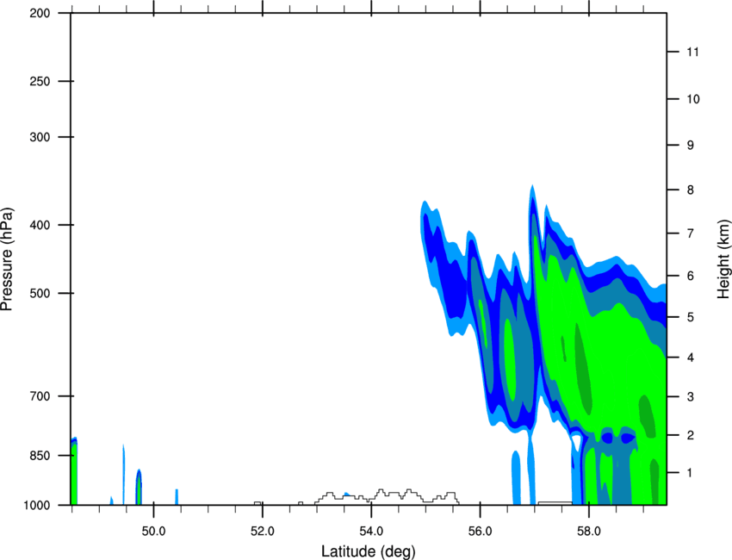The image size is (732, 560).
Task: Select the 500 pressure tick label
Action: point(40,293)
